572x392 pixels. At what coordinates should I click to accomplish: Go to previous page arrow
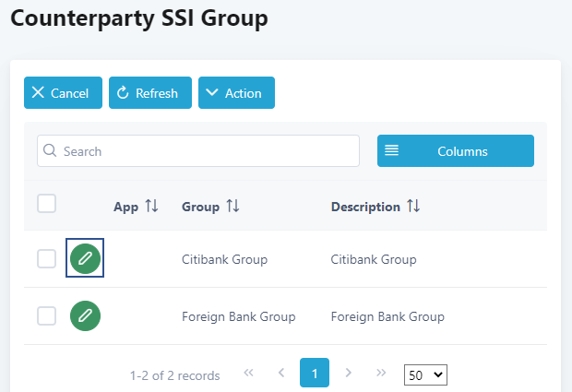[x=281, y=373]
